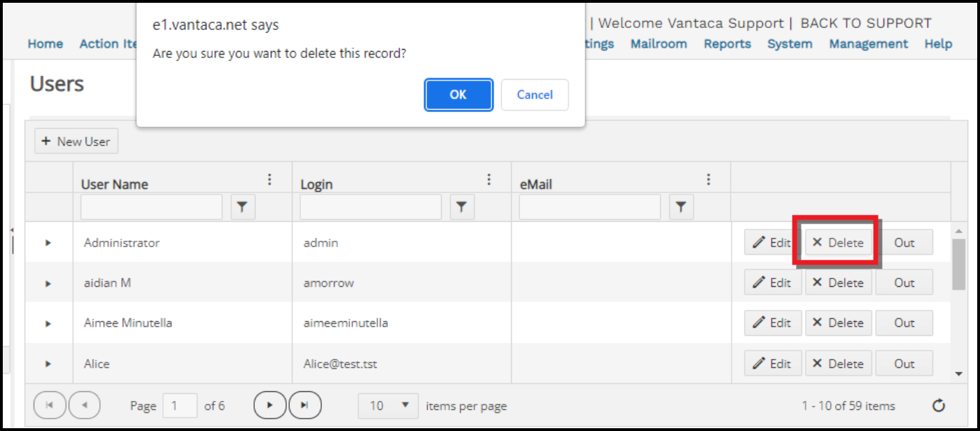The width and height of the screenshot is (980, 431).
Task: Open Login column options menu
Action: click(489, 180)
